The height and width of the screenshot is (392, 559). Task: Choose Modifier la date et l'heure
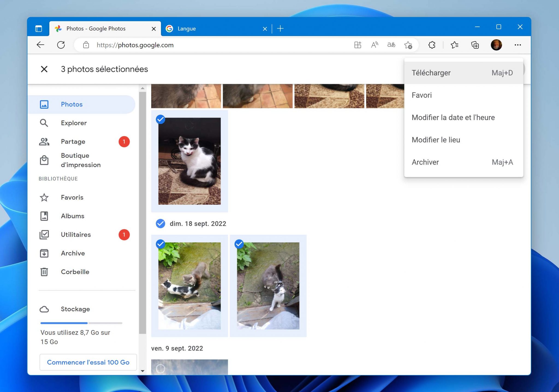tap(453, 117)
